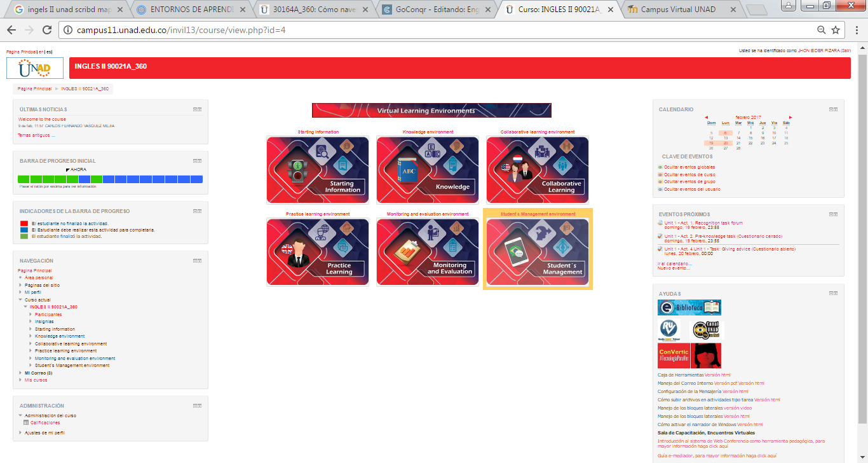Open a new browser tab

756,10
